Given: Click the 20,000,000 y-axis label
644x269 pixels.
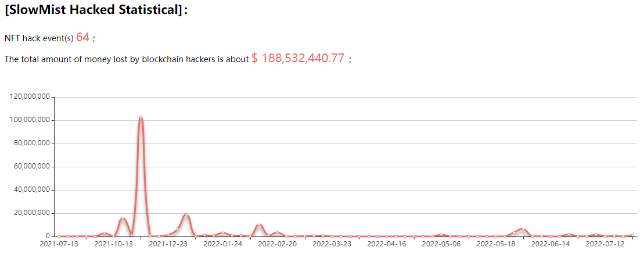Looking at the screenshot, I should (32, 213).
